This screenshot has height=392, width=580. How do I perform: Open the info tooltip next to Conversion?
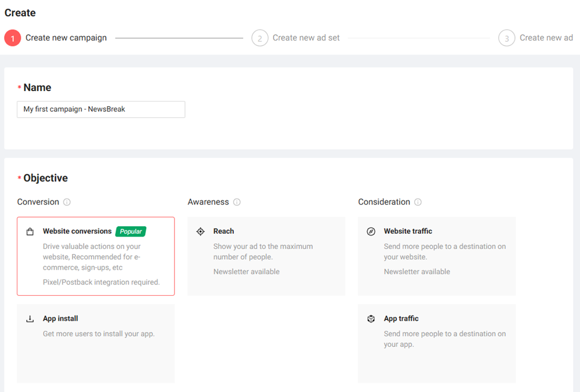click(x=67, y=202)
